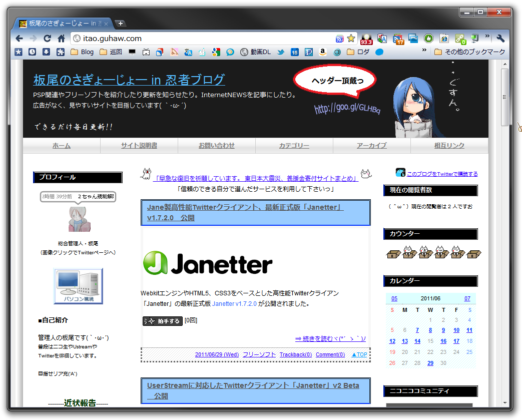Expand the ロダ bookmarks folder
The width and height of the screenshot is (522, 420).
[x=358, y=52]
